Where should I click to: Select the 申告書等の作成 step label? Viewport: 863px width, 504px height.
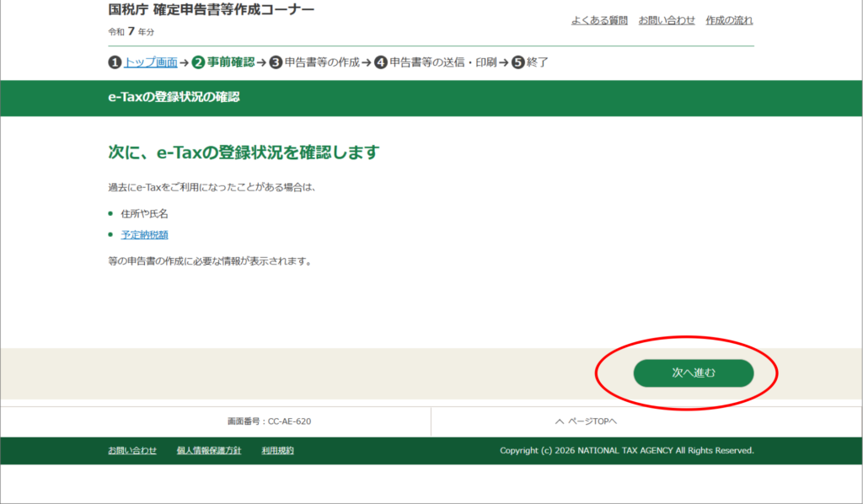322,62
